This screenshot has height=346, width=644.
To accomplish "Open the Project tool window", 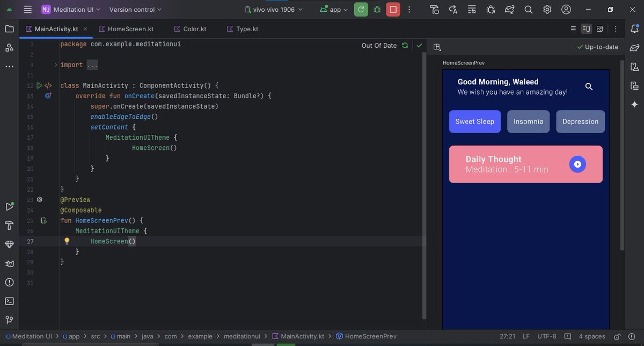I will pyautogui.click(x=9, y=29).
